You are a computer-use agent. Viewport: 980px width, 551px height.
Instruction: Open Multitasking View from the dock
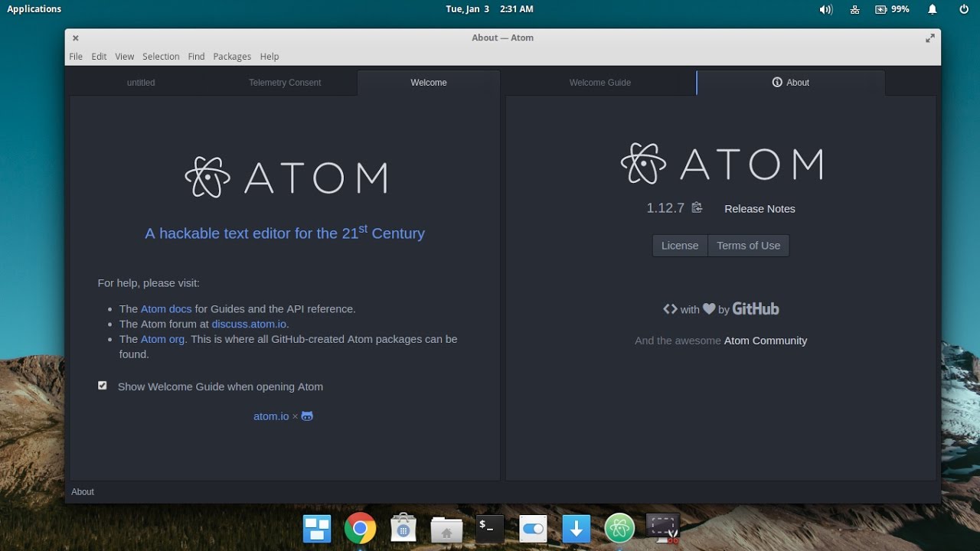click(317, 529)
